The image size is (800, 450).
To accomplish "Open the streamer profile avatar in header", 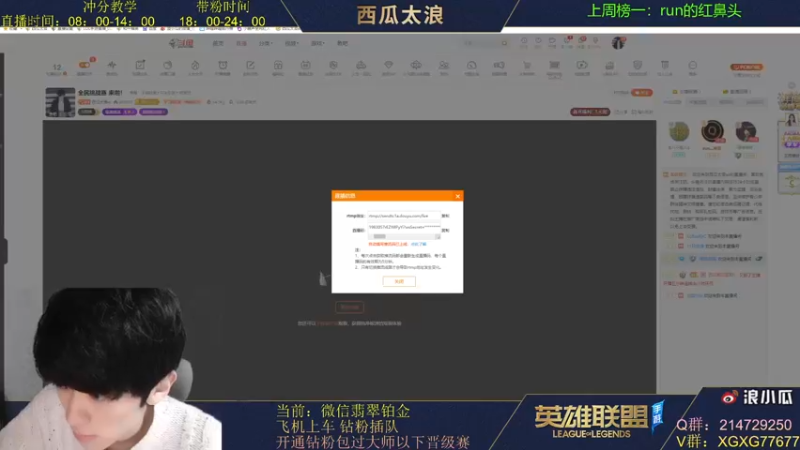I will coord(618,43).
